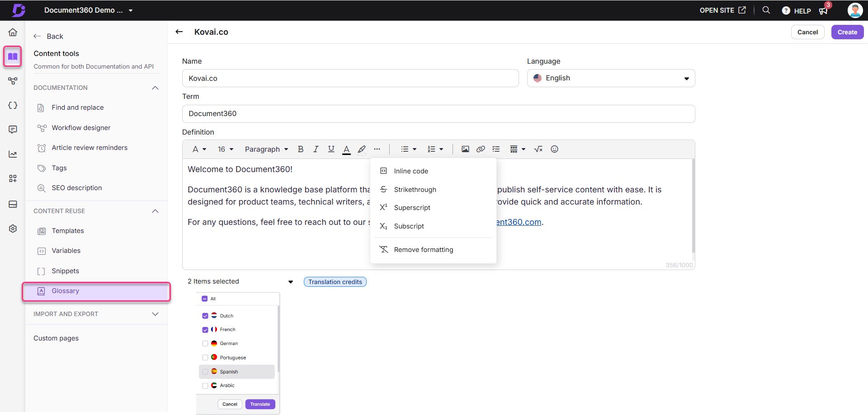Click back arrow beside Kovai.co title

(x=179, y=32)
